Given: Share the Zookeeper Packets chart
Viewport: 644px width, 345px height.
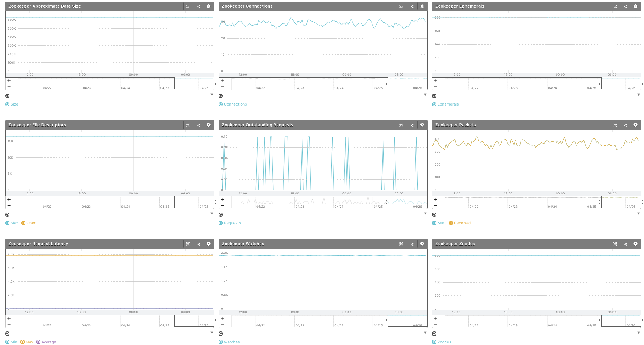Looking at the screenshot, I should coord(625,125).
